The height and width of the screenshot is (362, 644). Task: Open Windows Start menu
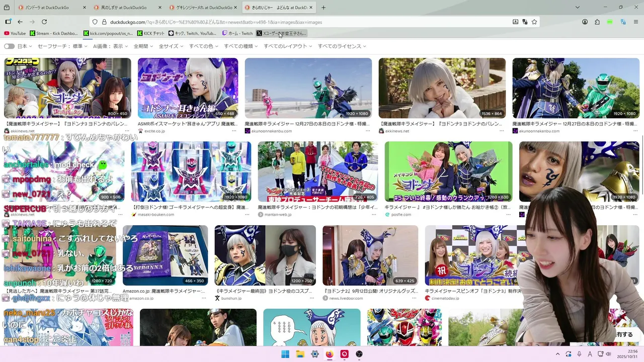[285, 354]
